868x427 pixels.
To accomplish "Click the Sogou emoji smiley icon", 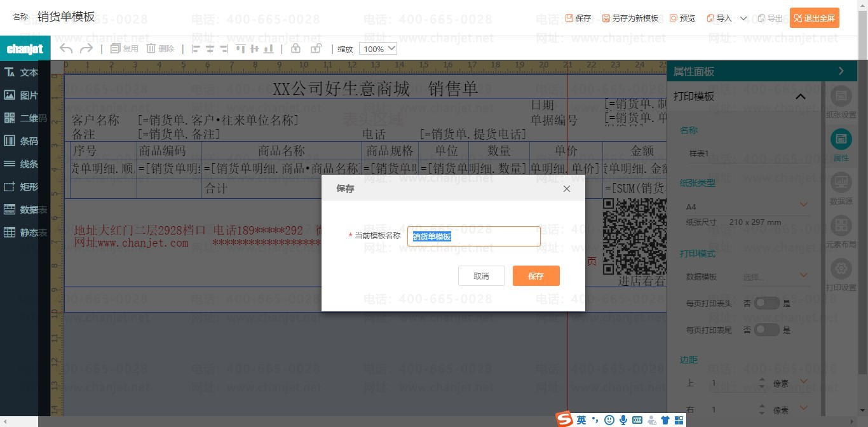I will 609,420.
